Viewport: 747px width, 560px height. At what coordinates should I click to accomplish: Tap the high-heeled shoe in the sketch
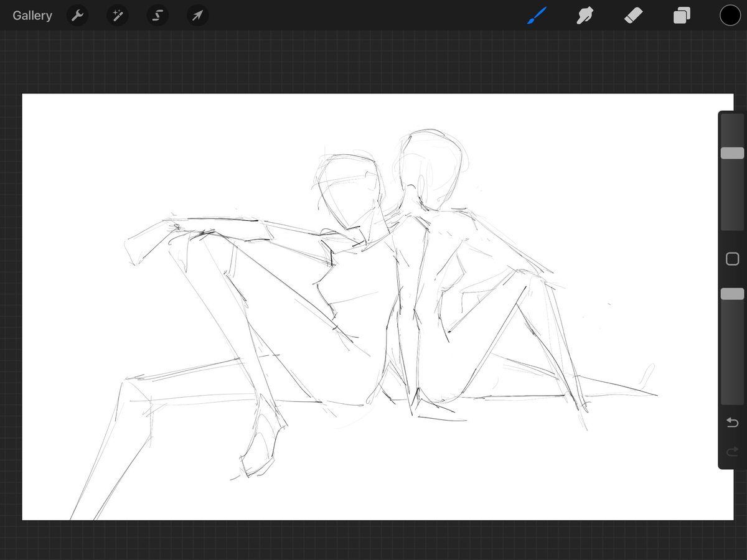[x=263, y=445]
